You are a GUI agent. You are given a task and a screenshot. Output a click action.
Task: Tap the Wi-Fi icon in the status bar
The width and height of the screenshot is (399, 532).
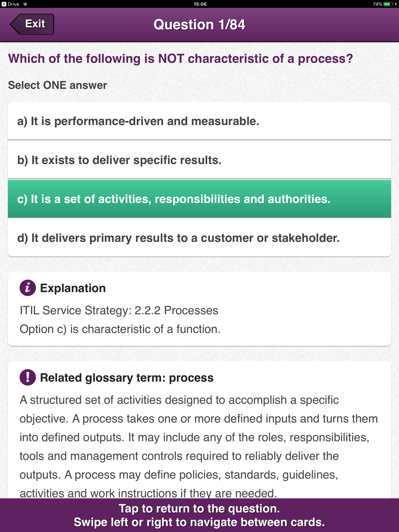coord(26,4)
